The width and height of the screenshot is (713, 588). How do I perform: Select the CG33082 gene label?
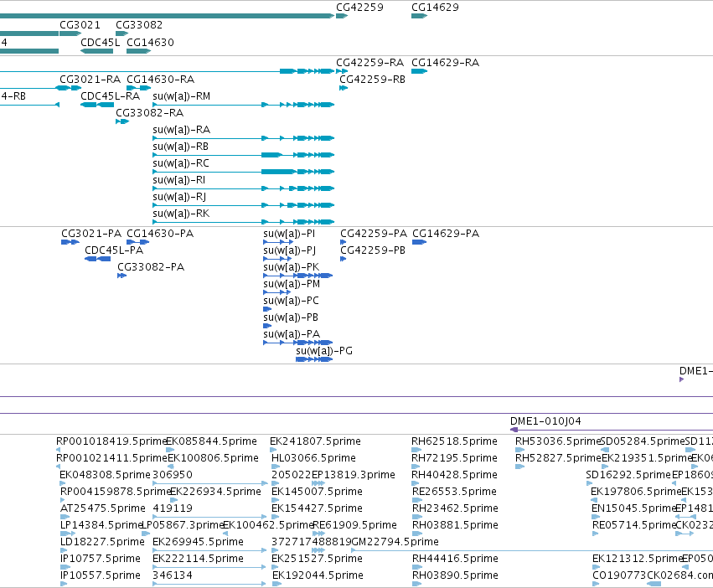click(x=139, y=24)
